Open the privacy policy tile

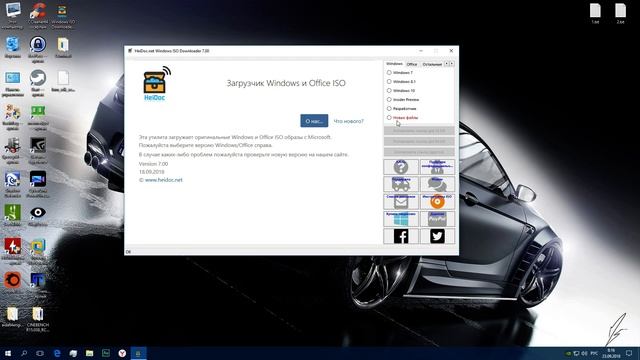point(437,167)
